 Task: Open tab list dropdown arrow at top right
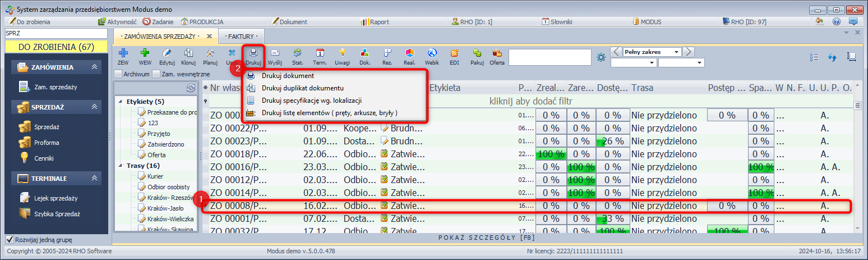pos(847,34)
